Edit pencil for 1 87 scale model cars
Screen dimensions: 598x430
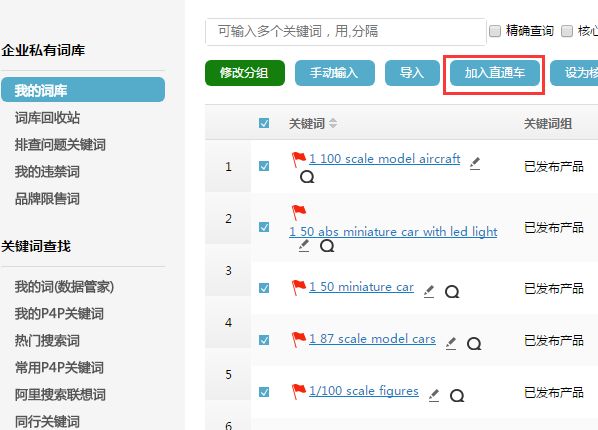[451, 343]
